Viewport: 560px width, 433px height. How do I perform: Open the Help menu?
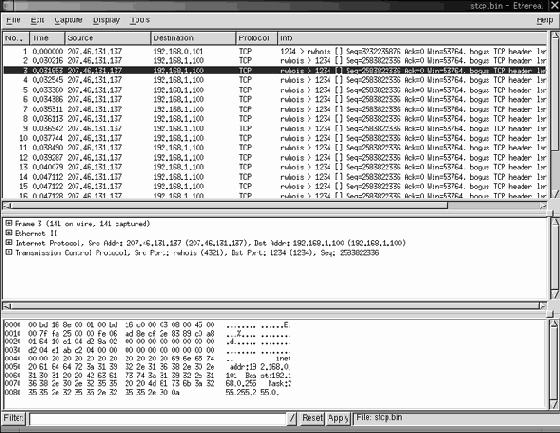545,20
